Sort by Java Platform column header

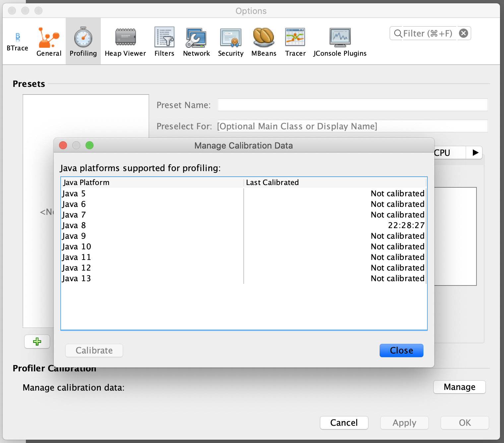point(153,182)
